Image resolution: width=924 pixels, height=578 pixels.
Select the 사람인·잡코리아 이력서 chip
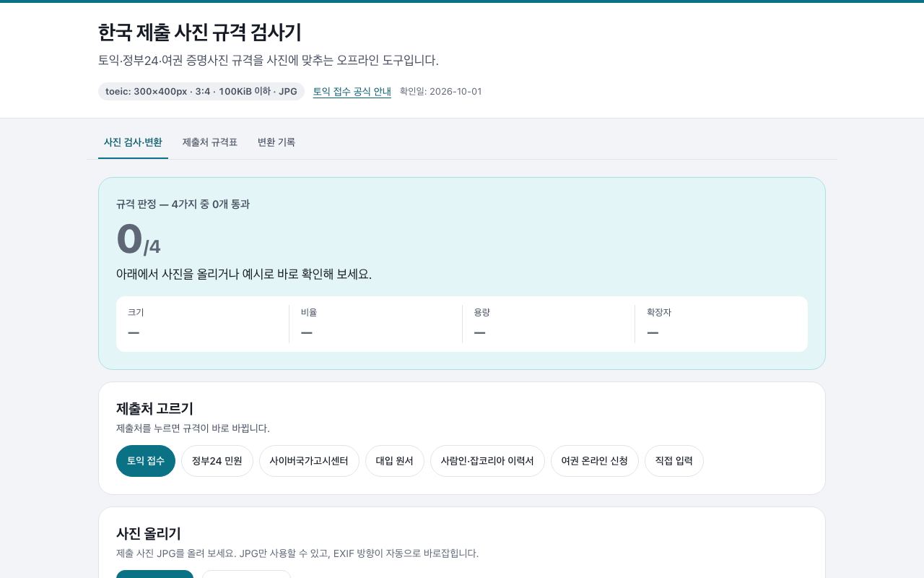(x=487, y=461)
